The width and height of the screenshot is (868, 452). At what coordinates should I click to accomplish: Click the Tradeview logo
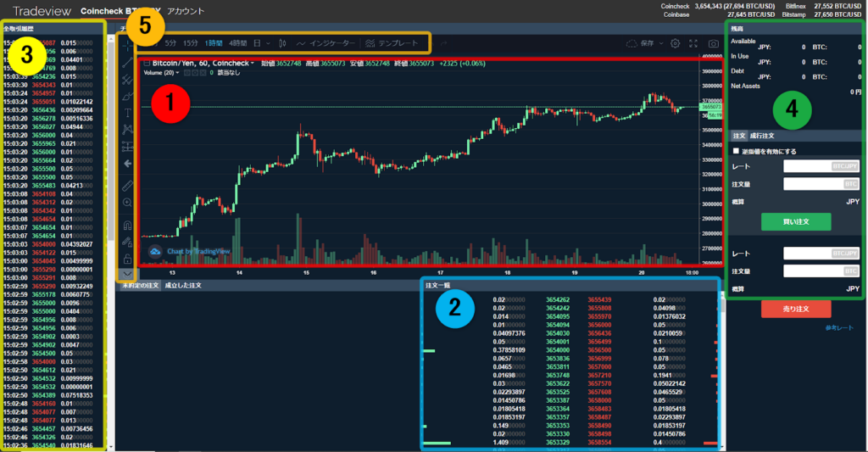pos(42,11)
